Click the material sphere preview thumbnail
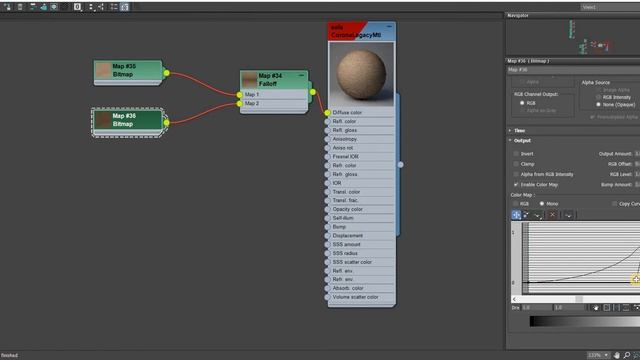640x360 pixels. [361, 74]
